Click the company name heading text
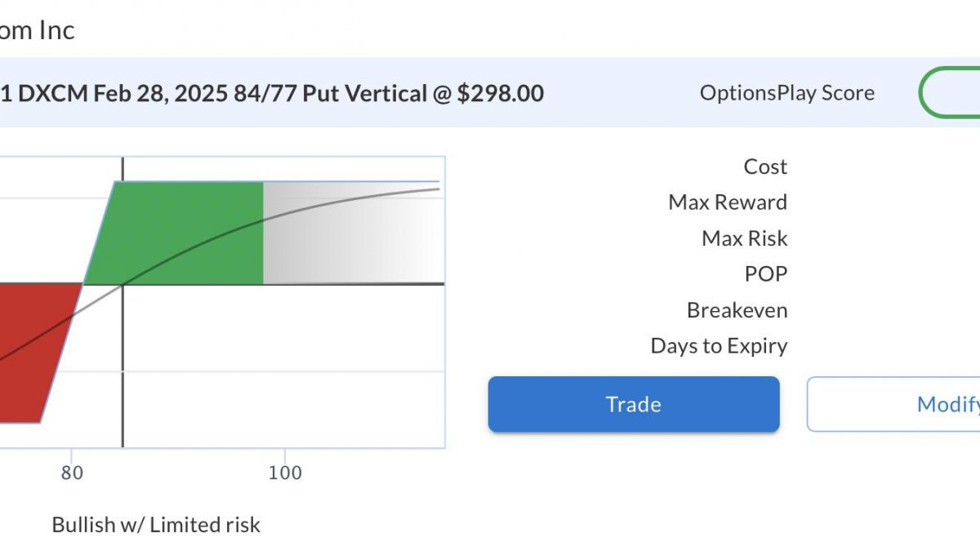Image resolution: width=980 pixels, height=551 pixels. pos(38,30)
